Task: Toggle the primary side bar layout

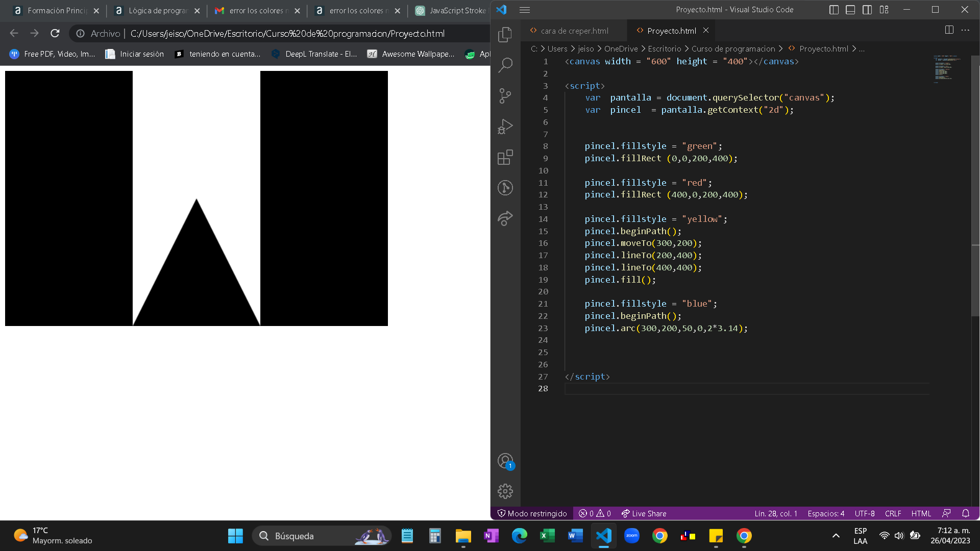Action: tap(834, 10)
